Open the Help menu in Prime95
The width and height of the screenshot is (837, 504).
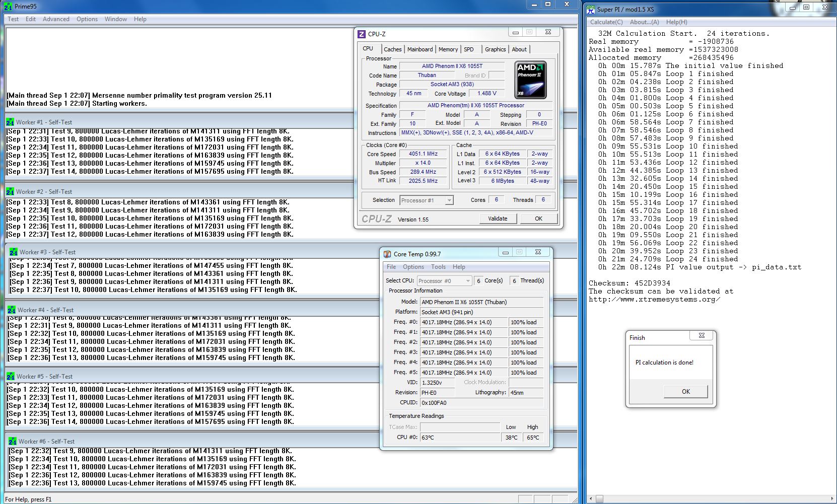(x=140, y=19)
